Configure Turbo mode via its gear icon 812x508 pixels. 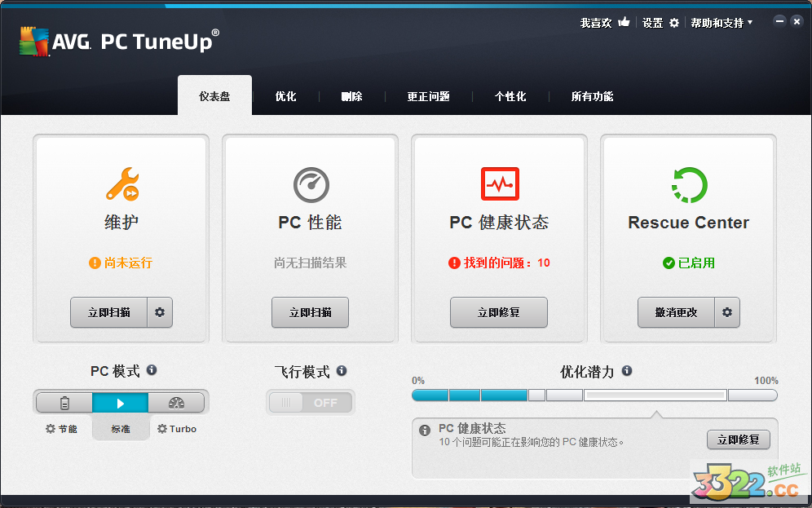tap(162, 429)
